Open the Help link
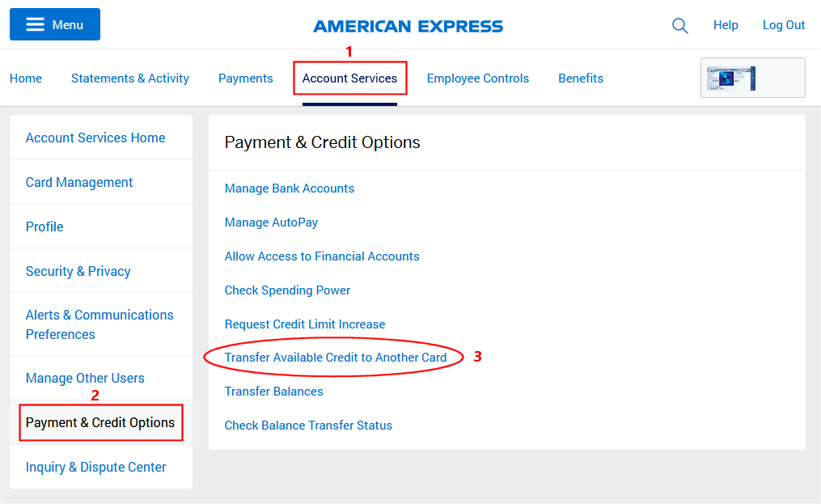 point(726,25)
